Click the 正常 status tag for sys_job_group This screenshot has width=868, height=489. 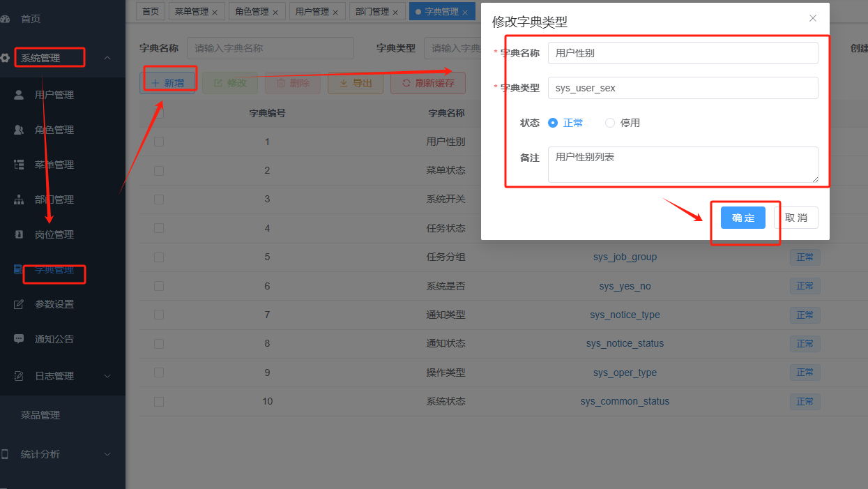(805, 257)
